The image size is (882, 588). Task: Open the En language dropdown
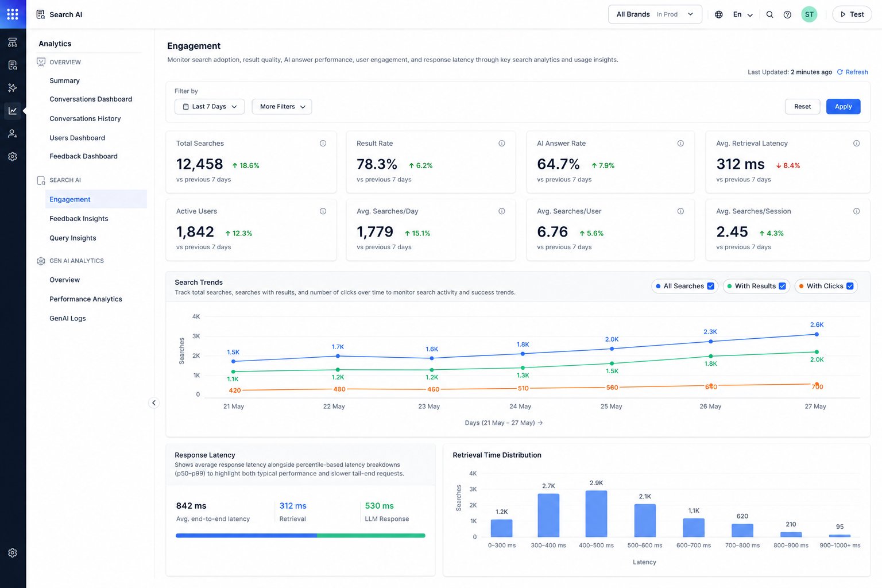[743, 14]
